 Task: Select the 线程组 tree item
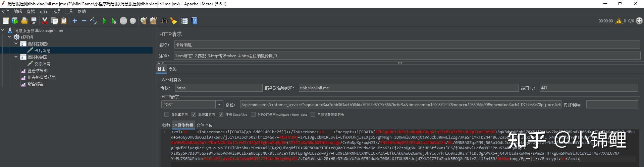pos(27,37)
